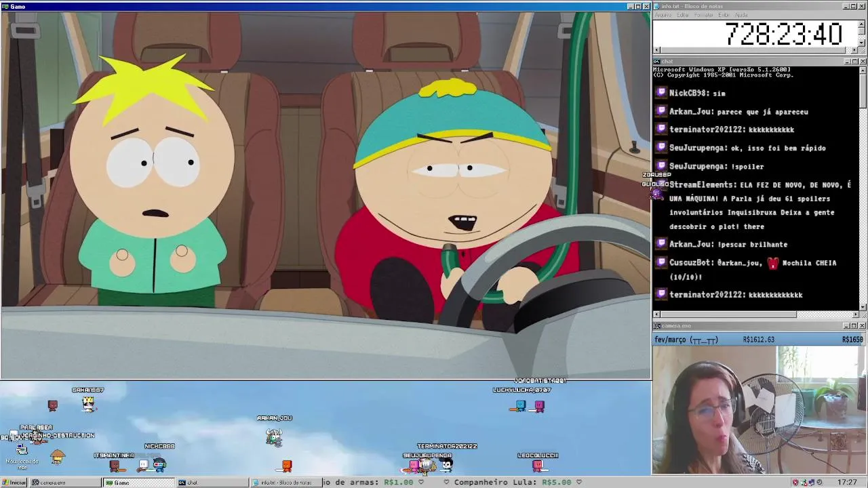Click the chat vertical scrollbar thumb
This screenshot has height=488, width=868.
point(863,90)
